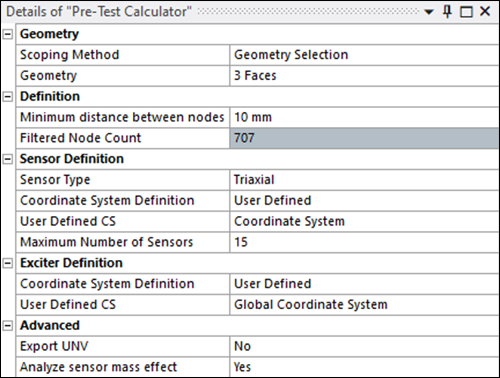500x378 pixels.
Task: Edit the minimum distance between nodes value
Action: 364,117
